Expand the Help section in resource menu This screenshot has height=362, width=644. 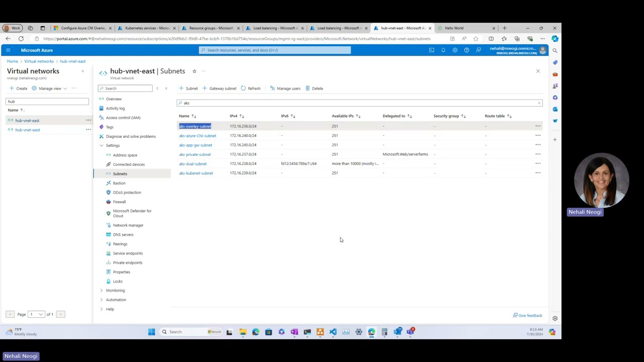coord(101,309)
